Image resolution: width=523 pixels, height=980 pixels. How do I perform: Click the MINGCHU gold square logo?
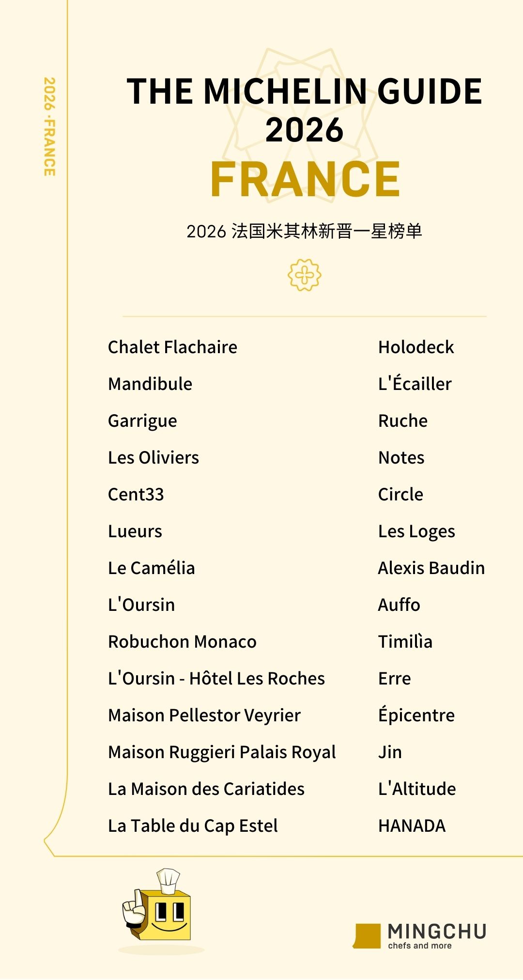click(368, 936)
